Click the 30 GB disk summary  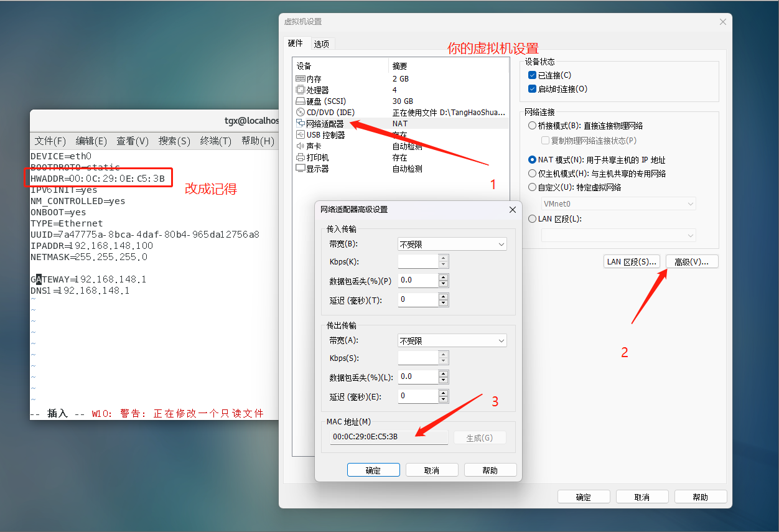click(x=403, y=101)
